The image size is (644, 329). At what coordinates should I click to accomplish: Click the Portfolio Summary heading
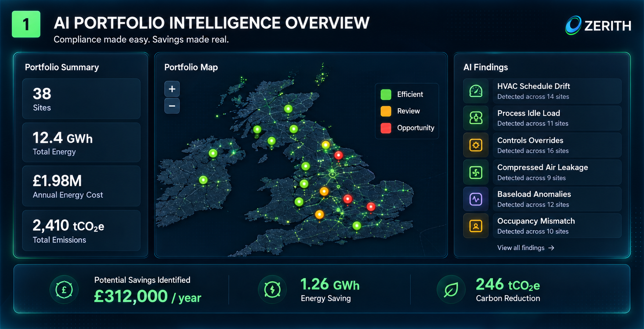pyautogui.click(x=62, y=67)
